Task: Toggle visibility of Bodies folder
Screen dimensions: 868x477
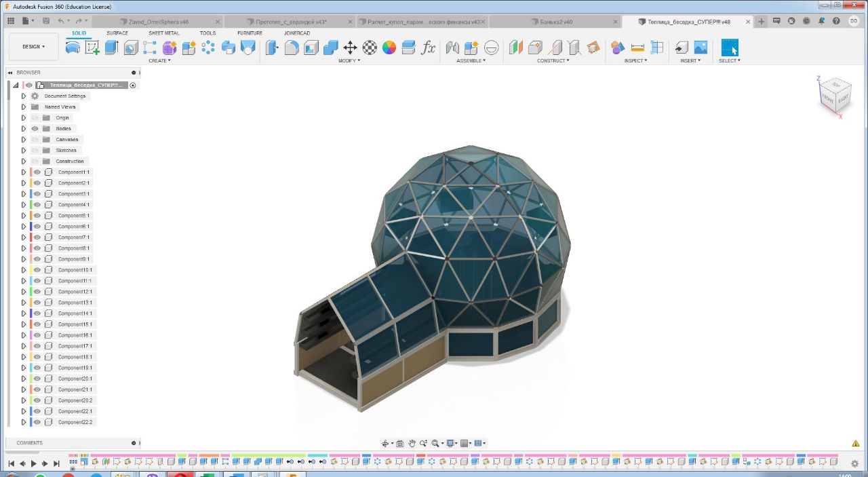Action: coord(35,128)
